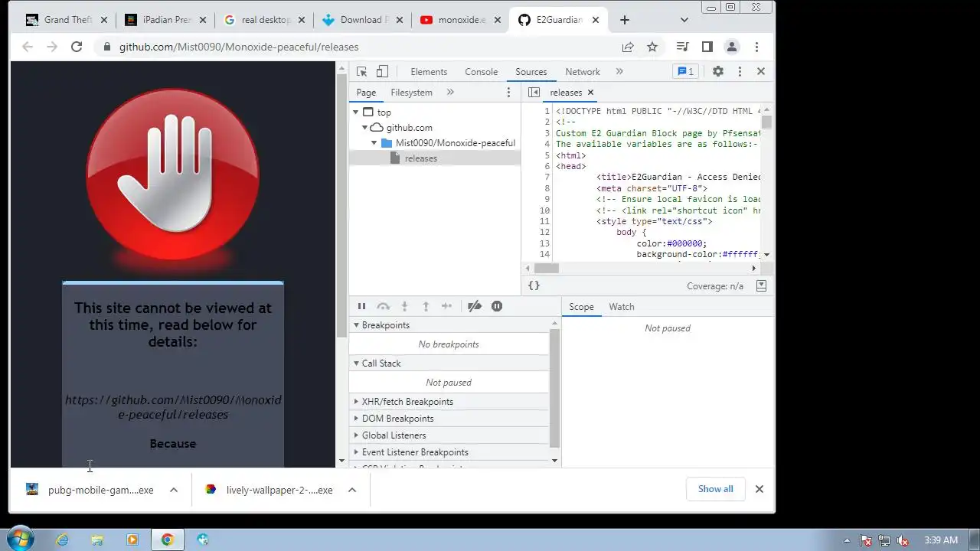This screenshot has height=551, width=980.
Task: Open Chrome three-dot main menu
Action: (756, 47)
